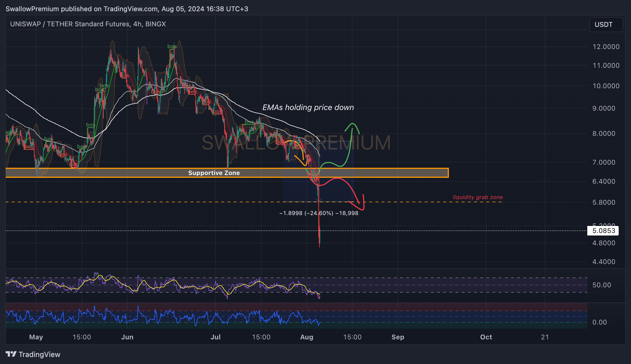Click the Aug label on time axis
Image resolution: width=631 pixels, height=364 pixels.
pyautogui.click(x=307, y=337)
